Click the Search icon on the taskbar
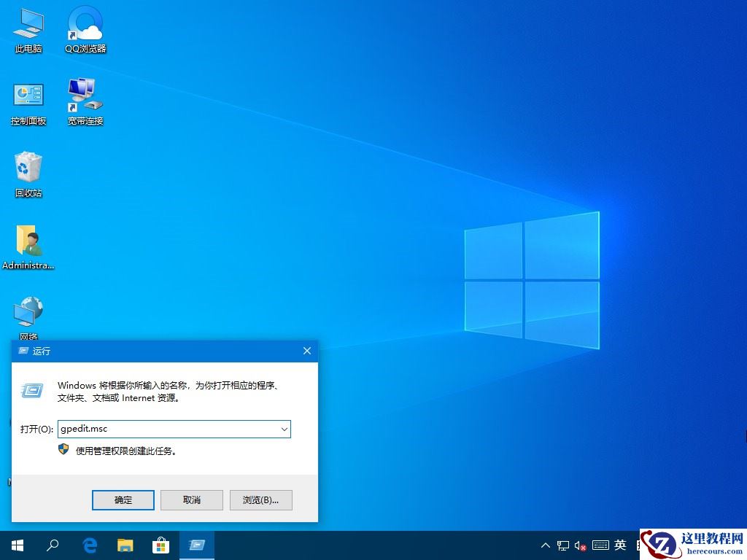 point(53,545)
